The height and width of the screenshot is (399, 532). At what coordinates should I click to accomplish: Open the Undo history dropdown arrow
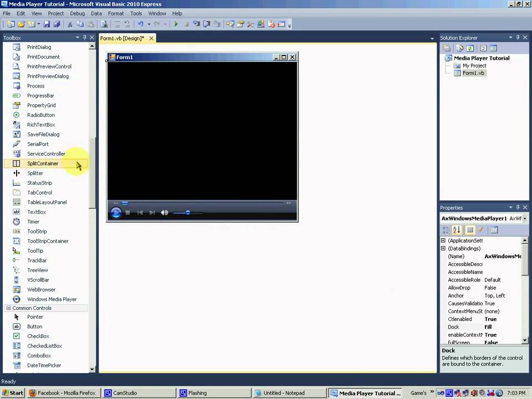(x=149, y=24)
